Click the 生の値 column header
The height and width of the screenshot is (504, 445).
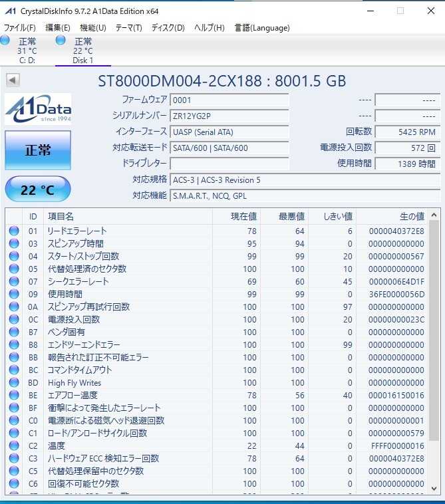(411, 216)
